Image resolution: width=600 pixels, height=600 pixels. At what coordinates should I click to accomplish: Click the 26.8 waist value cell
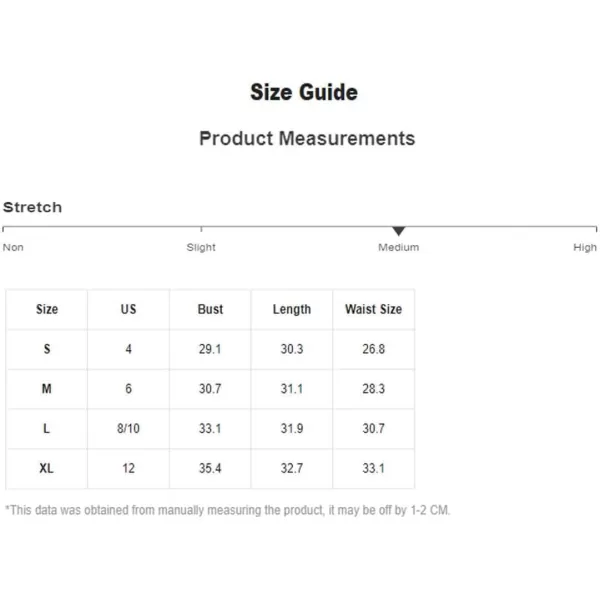pyautogui.click(x=373, y=349)
